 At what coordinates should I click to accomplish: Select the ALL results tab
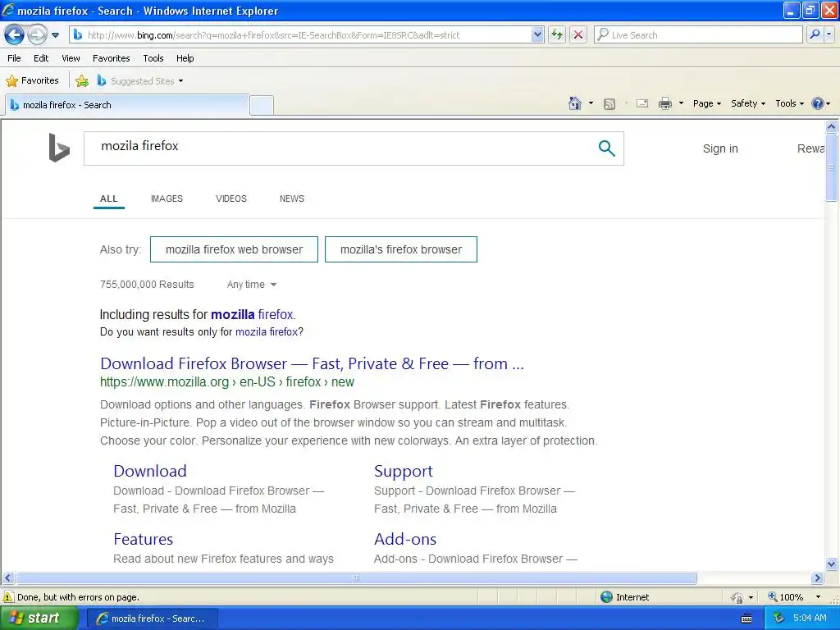pos(109,199)
